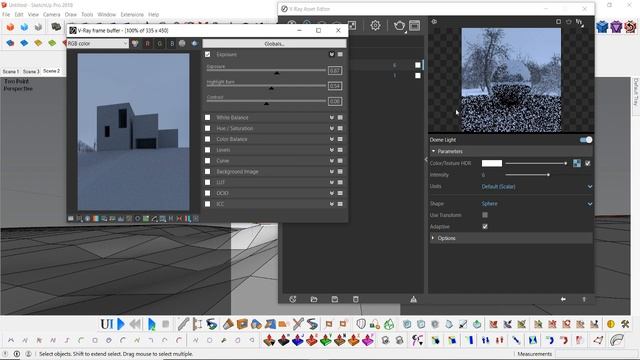Click the dome light material preview thumbnail

pos(511,80)
